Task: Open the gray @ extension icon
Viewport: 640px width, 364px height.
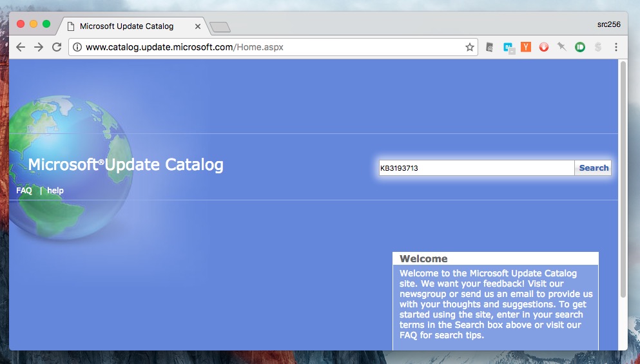Action: tap(490, 47)
